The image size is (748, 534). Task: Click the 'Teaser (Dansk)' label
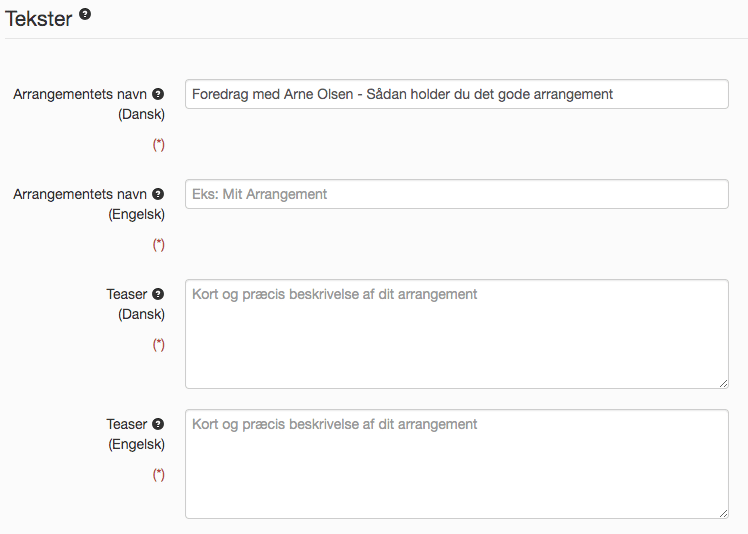tap(135, 304)
